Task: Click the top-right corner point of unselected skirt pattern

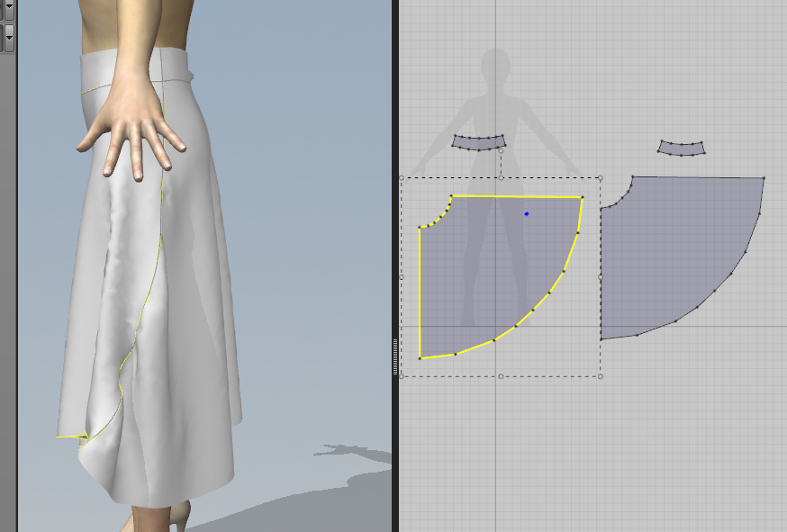Action: click(x=764, y=177)
